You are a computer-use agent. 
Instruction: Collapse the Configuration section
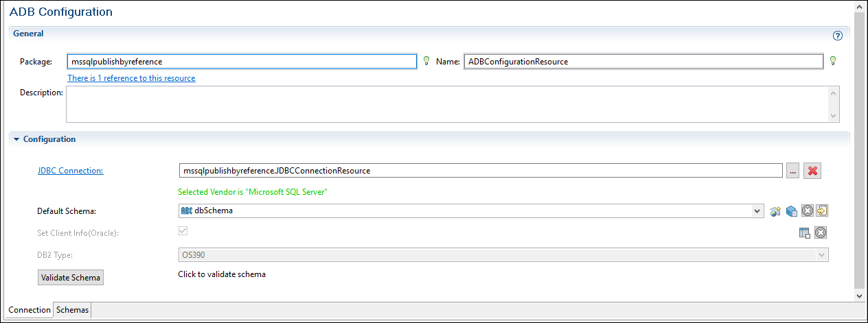(16, 139)
